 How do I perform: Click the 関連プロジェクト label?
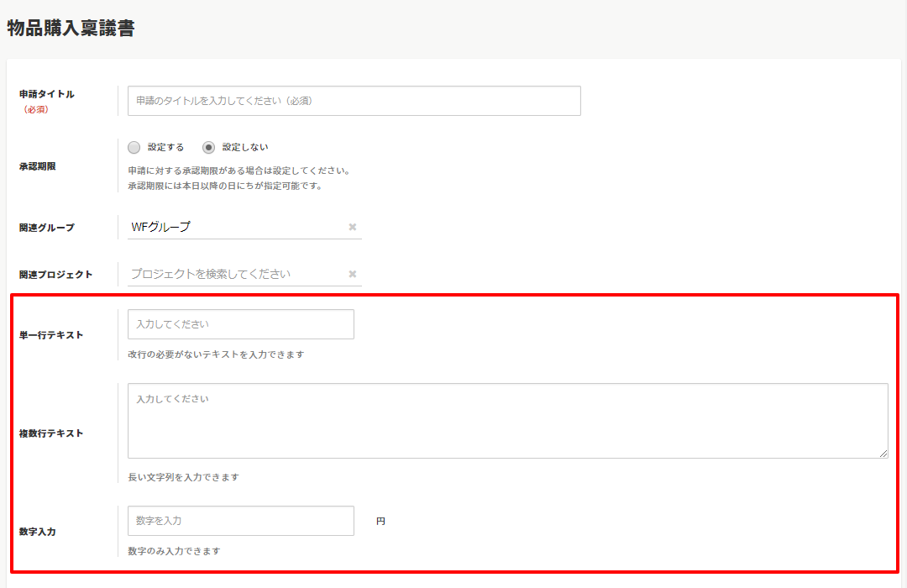55,275
